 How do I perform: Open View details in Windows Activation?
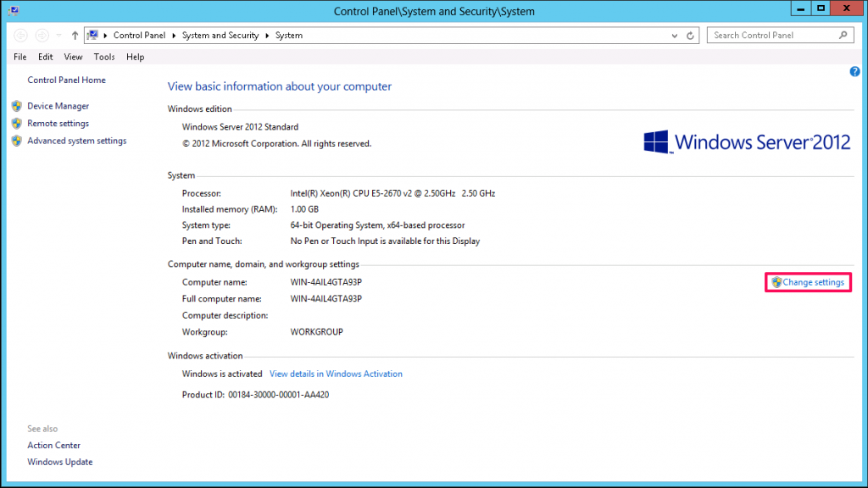click(336, 374)
